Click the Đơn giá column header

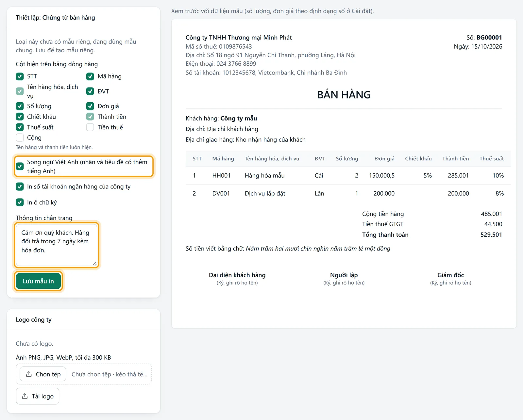384,159
